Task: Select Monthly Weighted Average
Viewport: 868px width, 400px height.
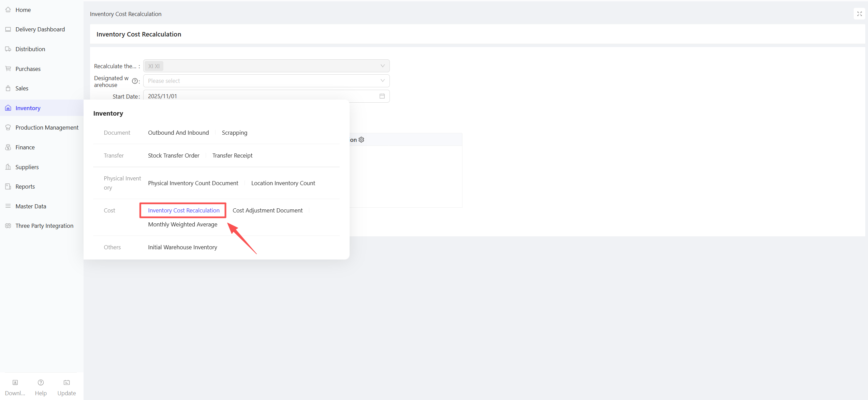Action: (x=182, y=224)
